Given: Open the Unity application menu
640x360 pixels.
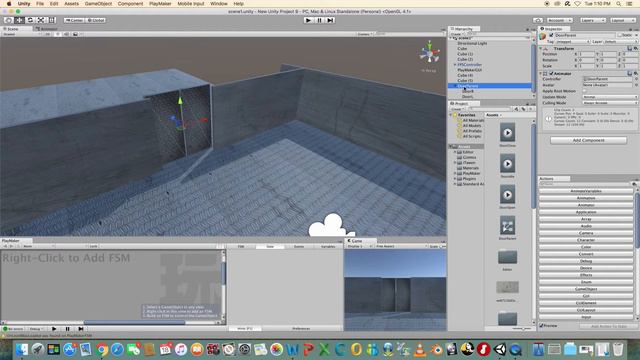Looking at the screenshot, I should 24,4.
